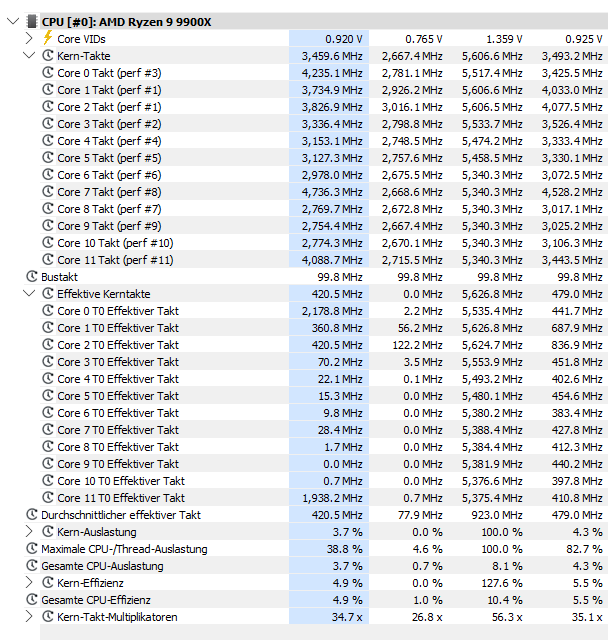Image resolution: width=608 pixels, height=640 pixels.
Task: Select the Durchschnittlicher effektiver Takt row
Action: [x=316, y=515]
